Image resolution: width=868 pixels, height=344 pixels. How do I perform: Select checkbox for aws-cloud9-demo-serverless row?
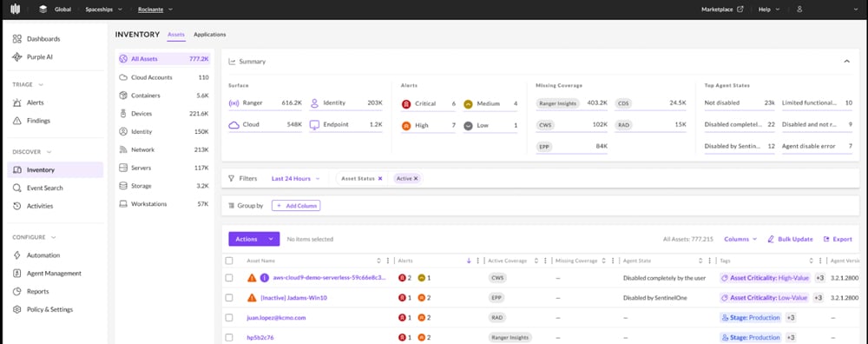pos(229,277)
